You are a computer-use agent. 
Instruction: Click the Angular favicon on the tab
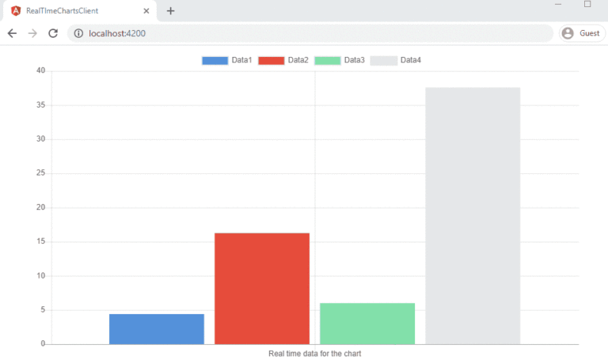(x=16, y=11)
